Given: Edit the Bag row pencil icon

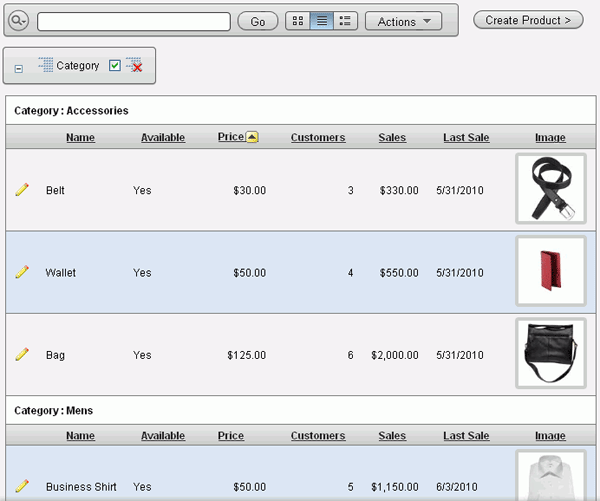Looking at the screenshot, I should 22,354.
